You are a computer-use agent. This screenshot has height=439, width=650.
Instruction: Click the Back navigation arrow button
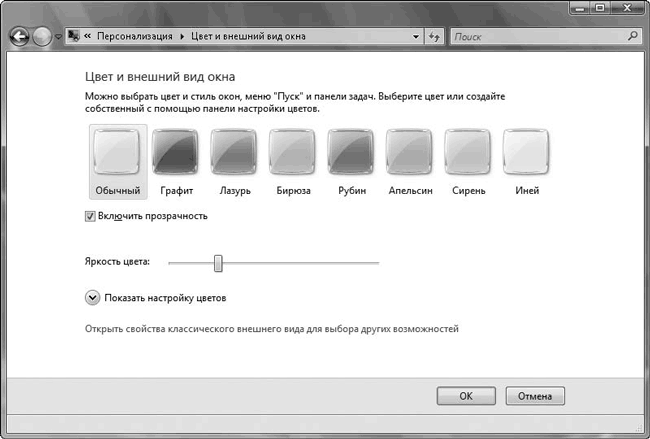coord(19,37)
